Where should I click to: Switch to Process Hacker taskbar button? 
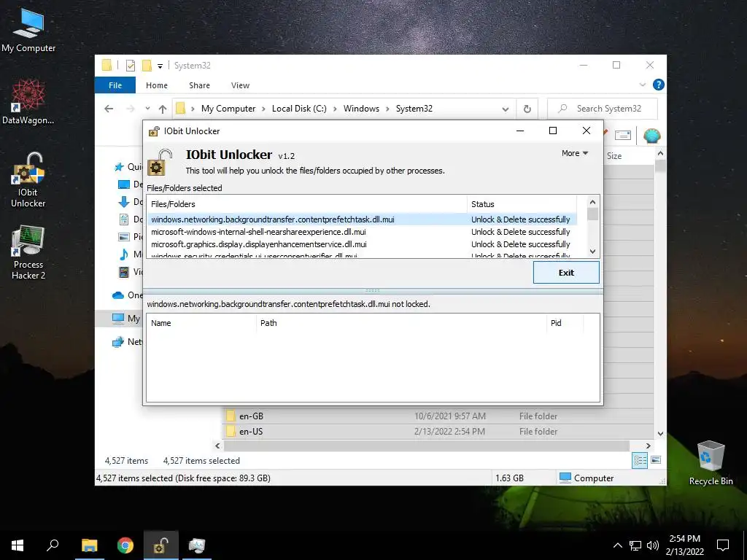click(x=197, y=545)
